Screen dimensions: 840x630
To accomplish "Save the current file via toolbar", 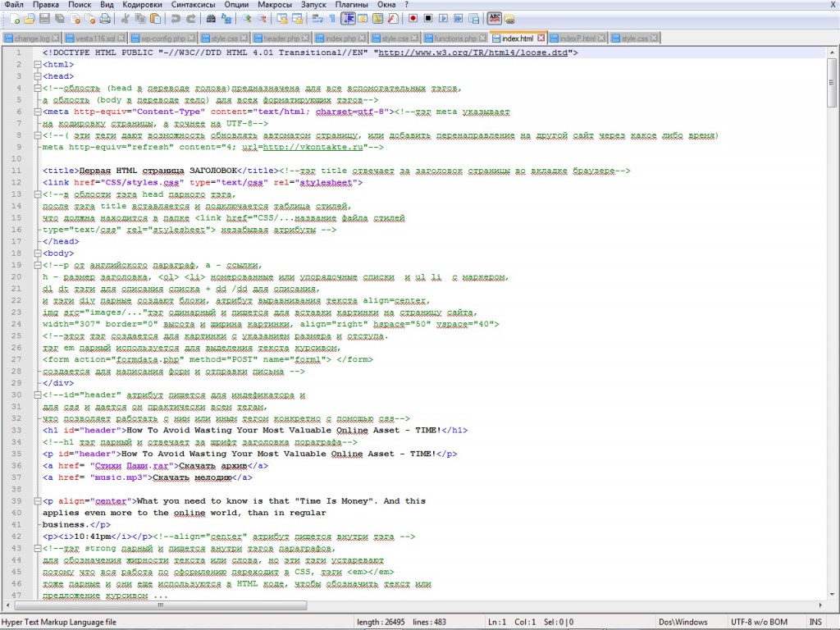I will coord(44,19).
